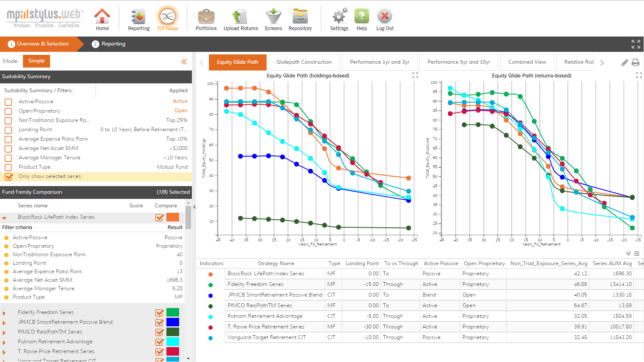Uncheck Only show selected series
The width and height of the screenshot is (644, 362).
8,176
